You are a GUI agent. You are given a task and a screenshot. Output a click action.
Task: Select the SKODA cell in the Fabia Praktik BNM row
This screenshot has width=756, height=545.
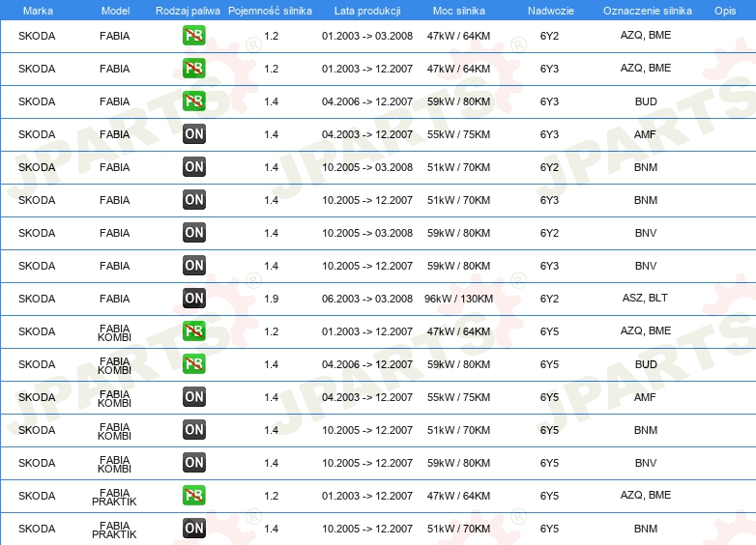[x=37, y=529]
